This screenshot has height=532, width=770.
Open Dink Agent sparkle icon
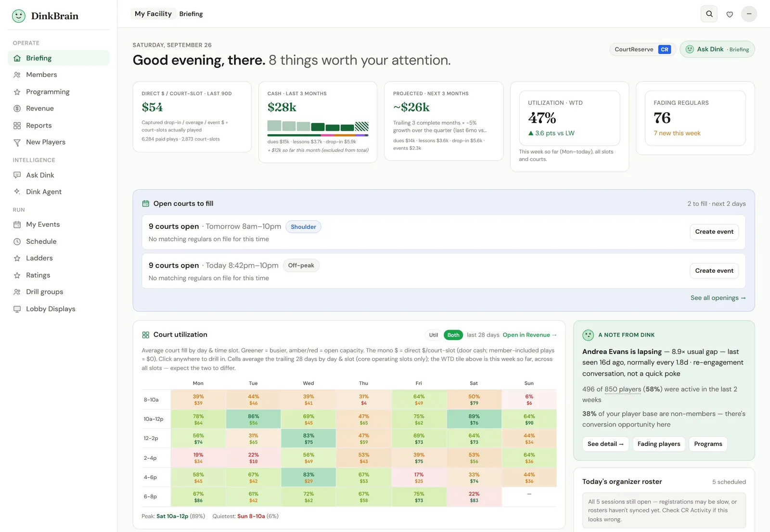pos(17,191)
